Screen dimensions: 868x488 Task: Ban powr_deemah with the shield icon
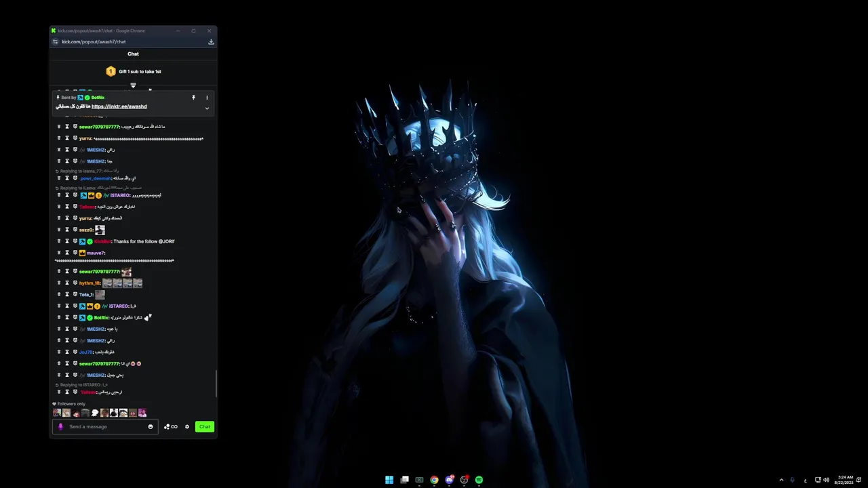tap(75, 178)
